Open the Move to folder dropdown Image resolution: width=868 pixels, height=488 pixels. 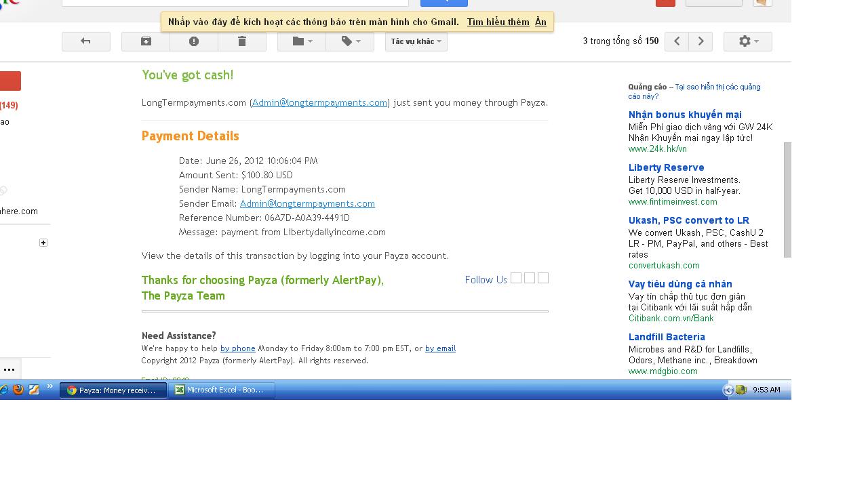tap(302, 41)
